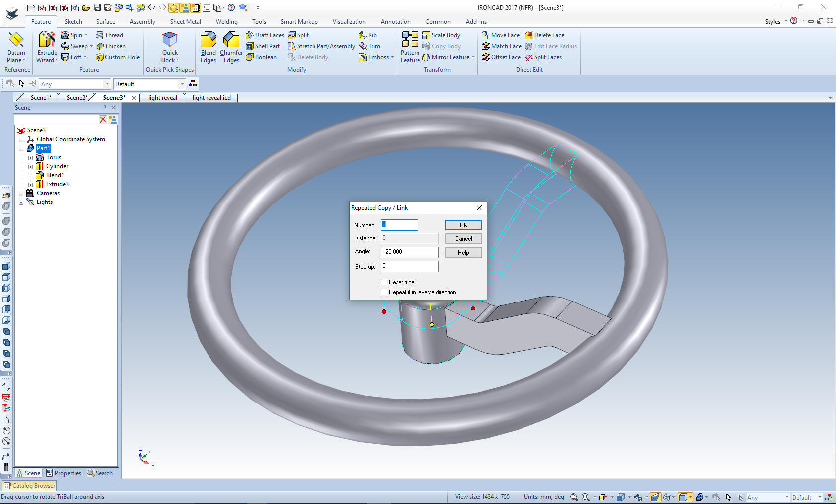Click Help in Repeated Copy dialog

click(x=463, y=253)
